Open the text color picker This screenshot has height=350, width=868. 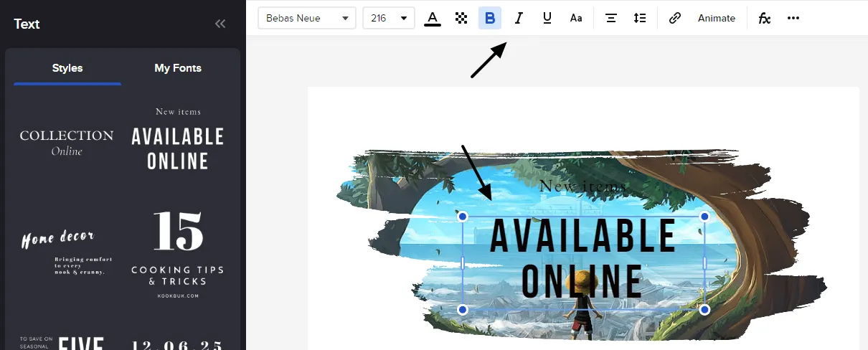pyautogui.click(x=433, y=18)
